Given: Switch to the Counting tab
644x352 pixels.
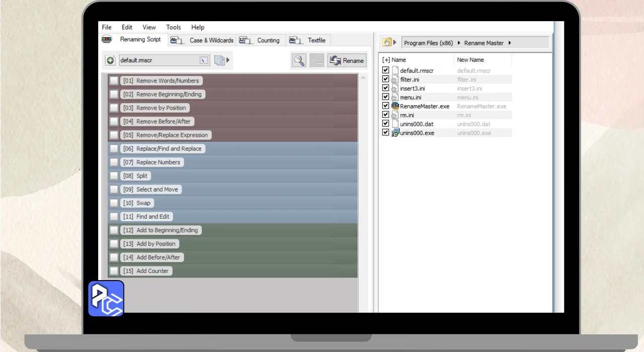Looking at the screenshot, I should (x=260, y=40).
